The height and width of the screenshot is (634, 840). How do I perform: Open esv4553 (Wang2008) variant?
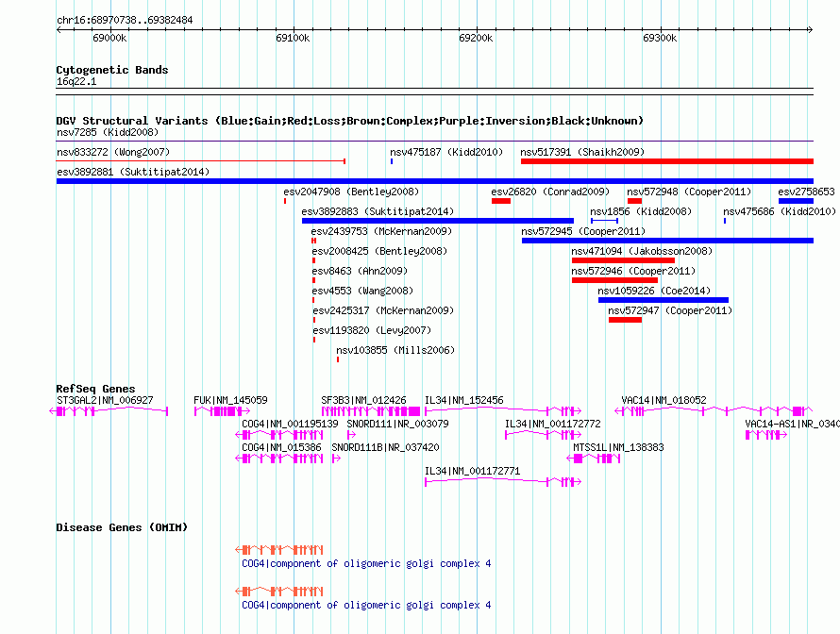pyautogui.click(x=362, y=291)
